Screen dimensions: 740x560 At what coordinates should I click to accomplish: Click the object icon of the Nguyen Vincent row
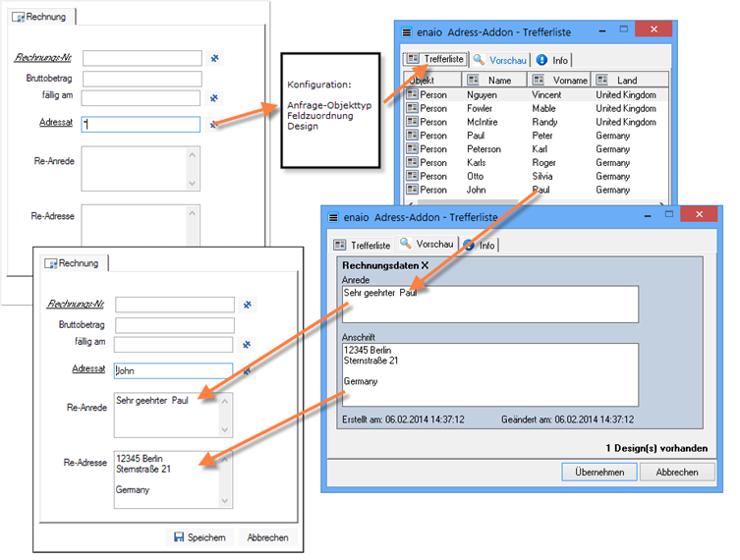click(x=411, y=95)
